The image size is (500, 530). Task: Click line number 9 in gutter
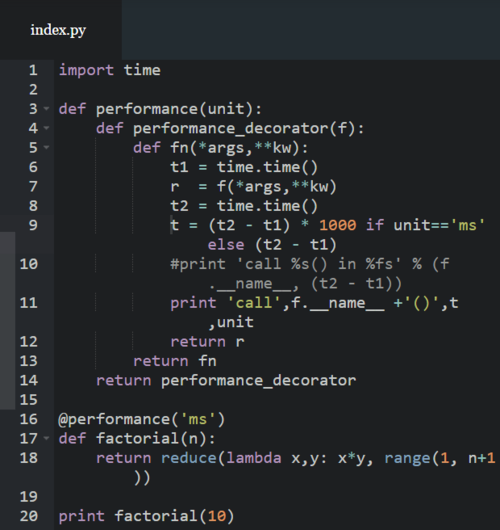(x=33, y=225)
